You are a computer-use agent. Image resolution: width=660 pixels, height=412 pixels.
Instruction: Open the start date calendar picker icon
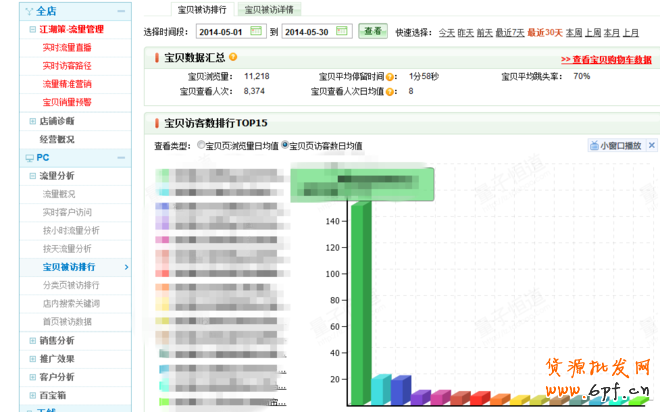tap(260, 32)
